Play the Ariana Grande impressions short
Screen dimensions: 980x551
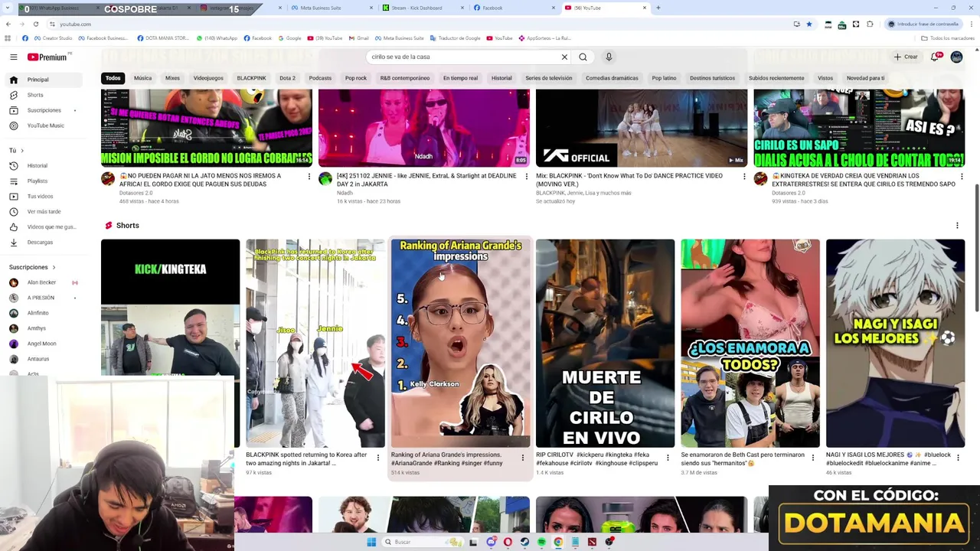[x=460, y=343]
